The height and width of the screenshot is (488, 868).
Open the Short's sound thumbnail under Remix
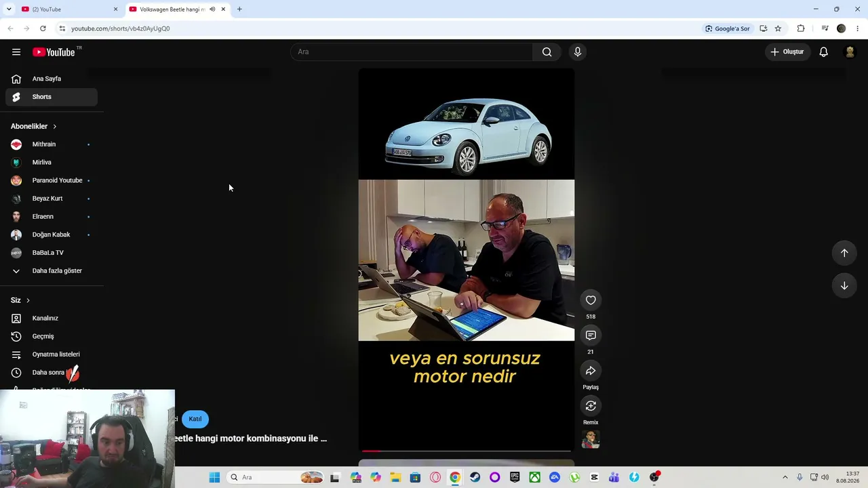click(591, 440)
